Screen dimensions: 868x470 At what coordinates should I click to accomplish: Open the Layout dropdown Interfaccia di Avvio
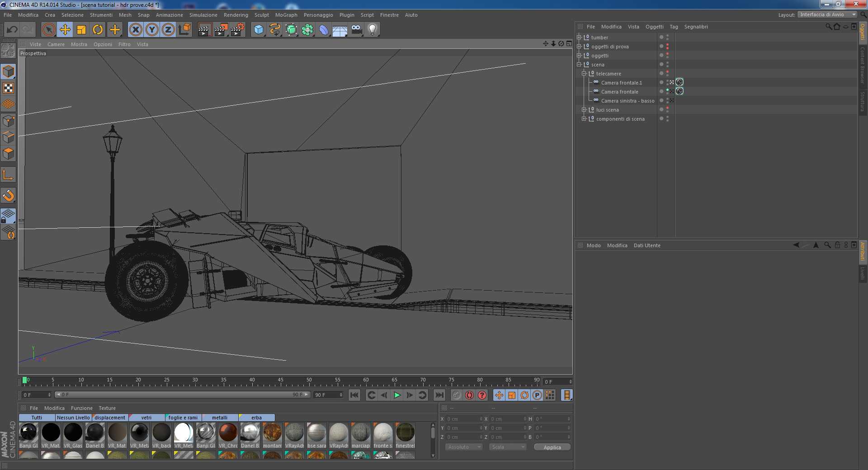pyautogui.click(x=827, y=14)
